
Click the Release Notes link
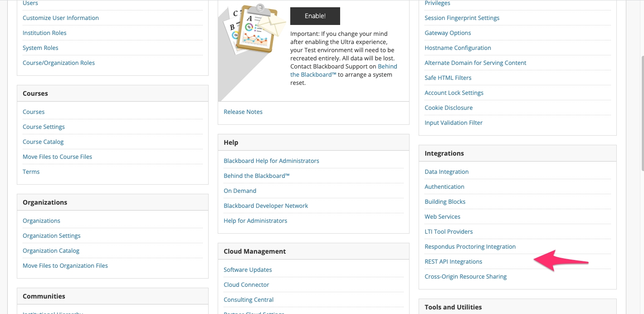point(243,112)
